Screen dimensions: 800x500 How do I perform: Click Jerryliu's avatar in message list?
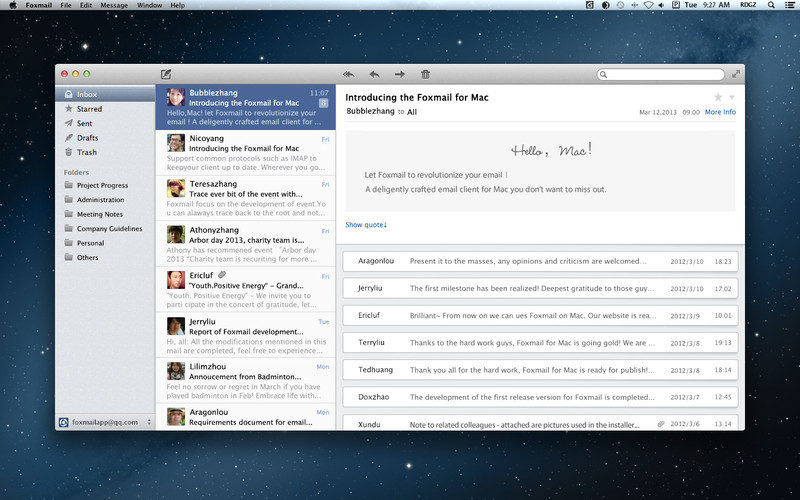point(176,326)
